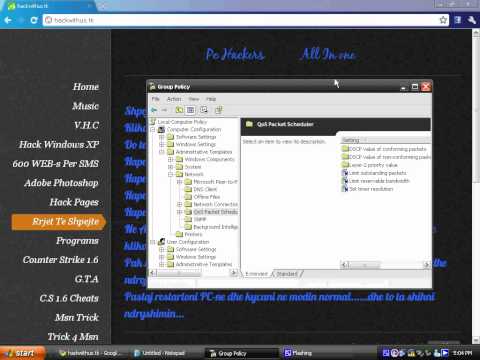Click the settings list horizontal scrollbar
Viewport: 480px width, 360px height.
[386, 265]
